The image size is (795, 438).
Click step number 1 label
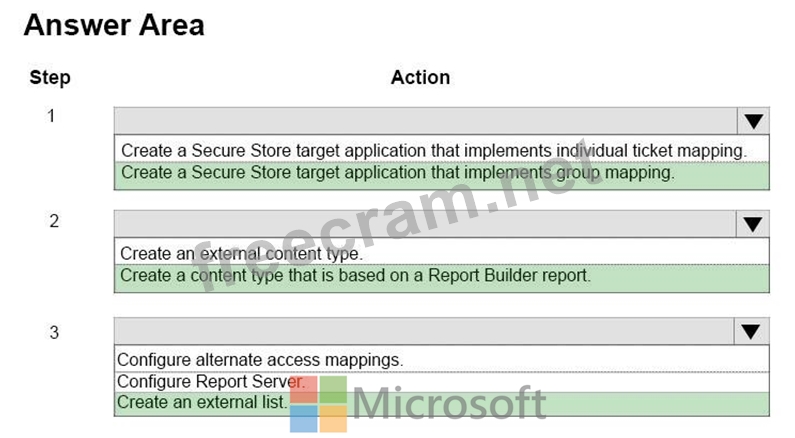[51, 115]
